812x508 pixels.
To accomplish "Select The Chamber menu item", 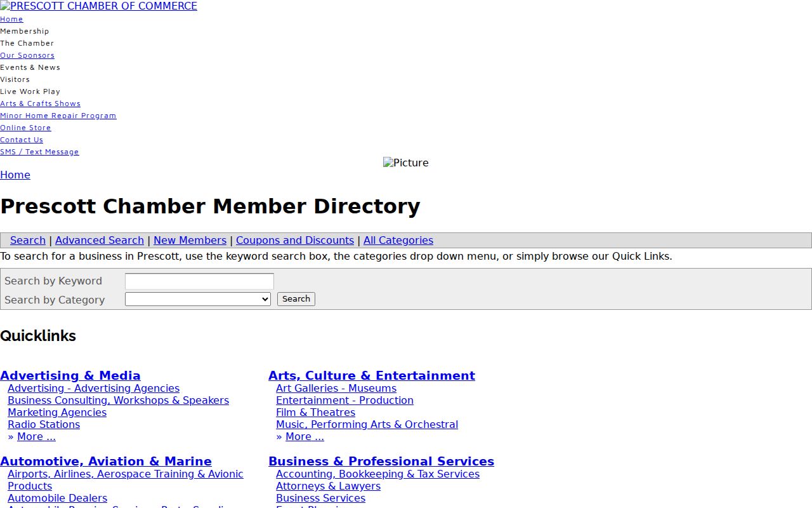I will pos(27,43).
